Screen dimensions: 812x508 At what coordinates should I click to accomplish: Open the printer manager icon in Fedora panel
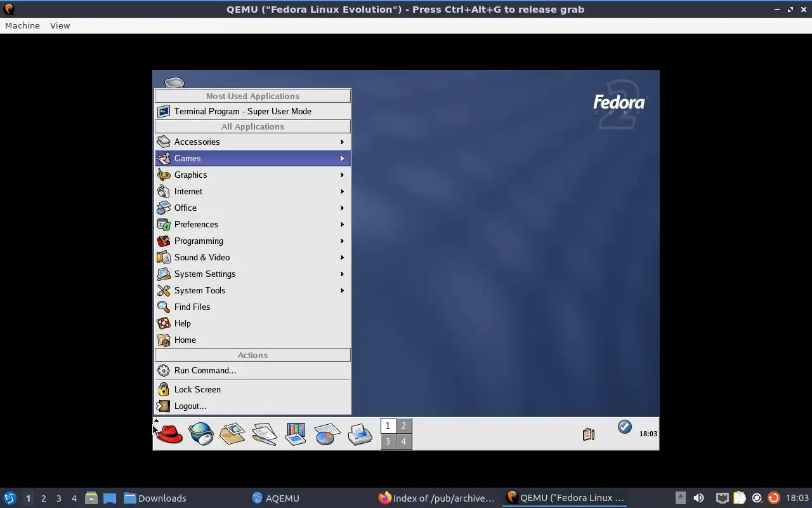[x=360, y=434]
